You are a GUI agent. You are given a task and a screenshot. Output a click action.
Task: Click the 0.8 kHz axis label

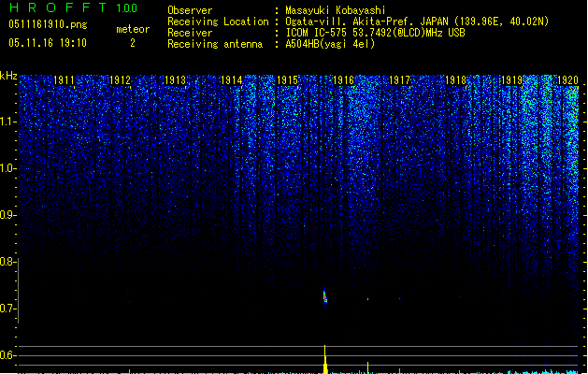click(7, 262)
